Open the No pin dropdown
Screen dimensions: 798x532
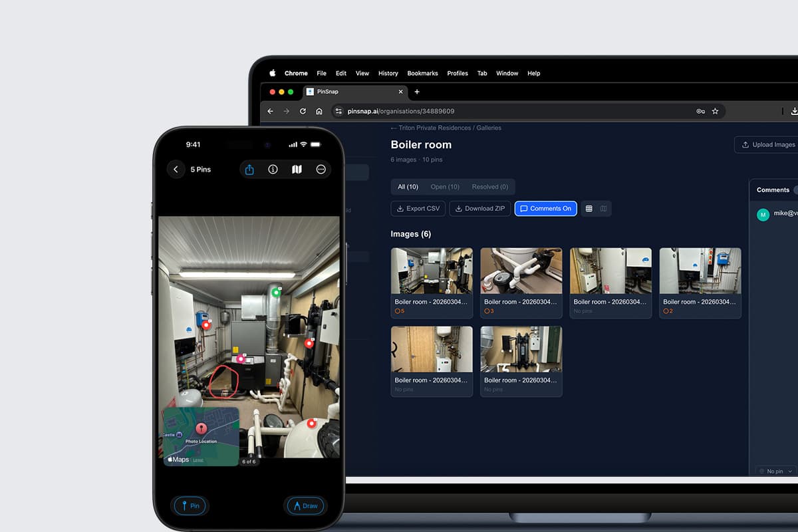[x=773, y=471]
